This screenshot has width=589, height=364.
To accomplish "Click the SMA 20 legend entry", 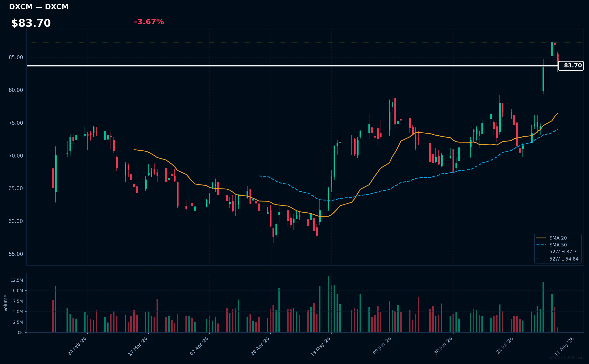I will (558, 238).
